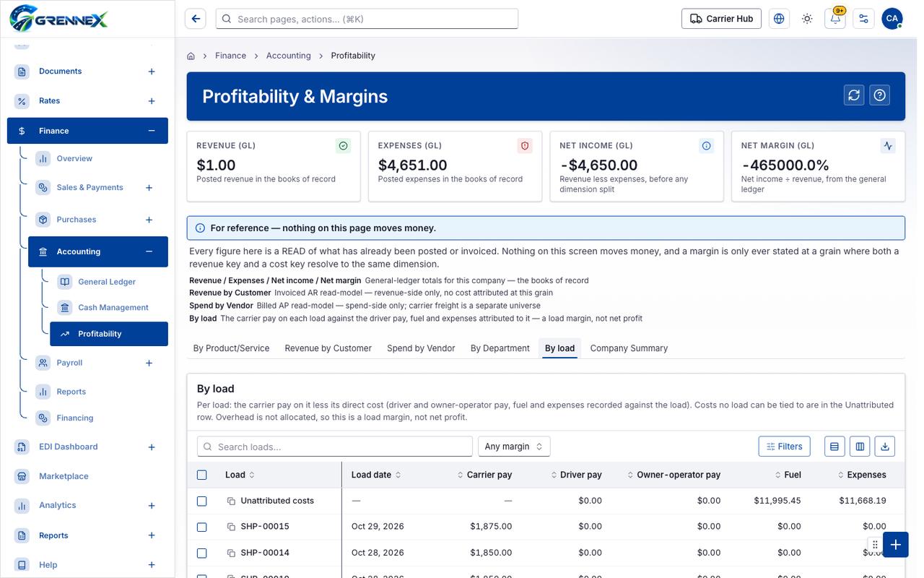Click the Revenue card check icon
This screenshot has width=924, height=578.
[344, 146]
